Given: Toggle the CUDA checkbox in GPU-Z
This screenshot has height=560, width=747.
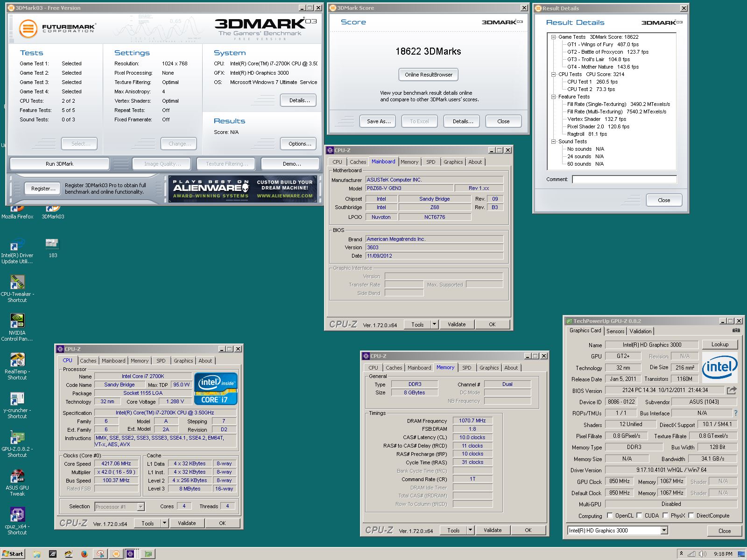Looking at the screenshot, I should coord(639,516).
